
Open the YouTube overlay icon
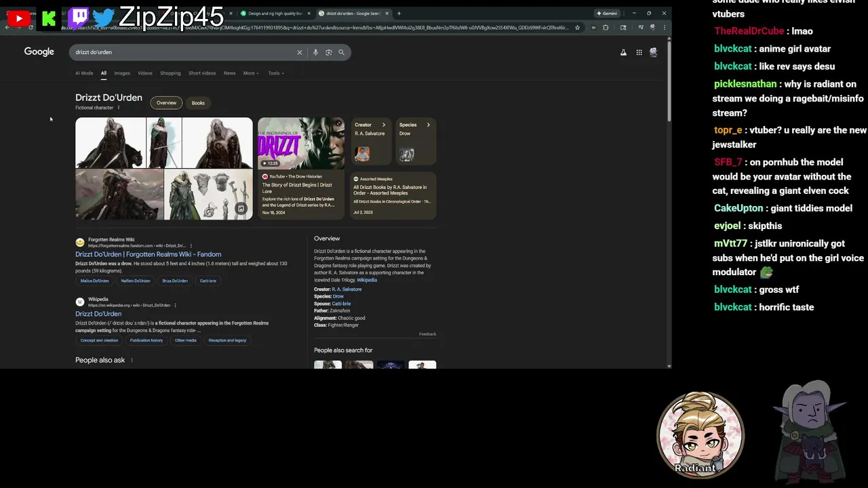pos(18,18)
